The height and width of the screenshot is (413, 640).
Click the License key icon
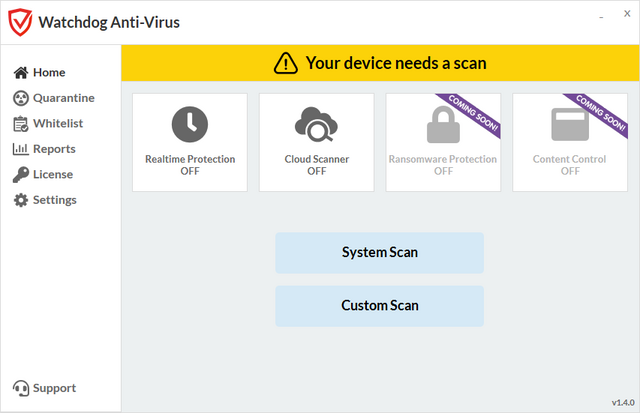21,175
